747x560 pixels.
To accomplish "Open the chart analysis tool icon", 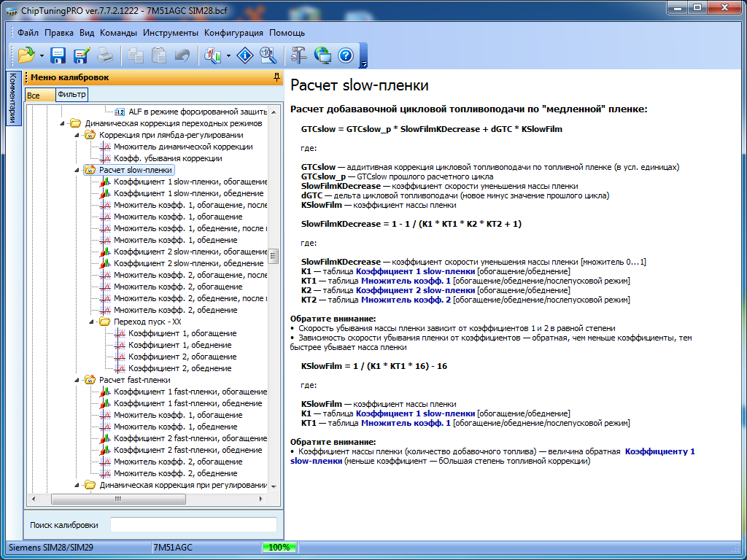I will (213, 55).
